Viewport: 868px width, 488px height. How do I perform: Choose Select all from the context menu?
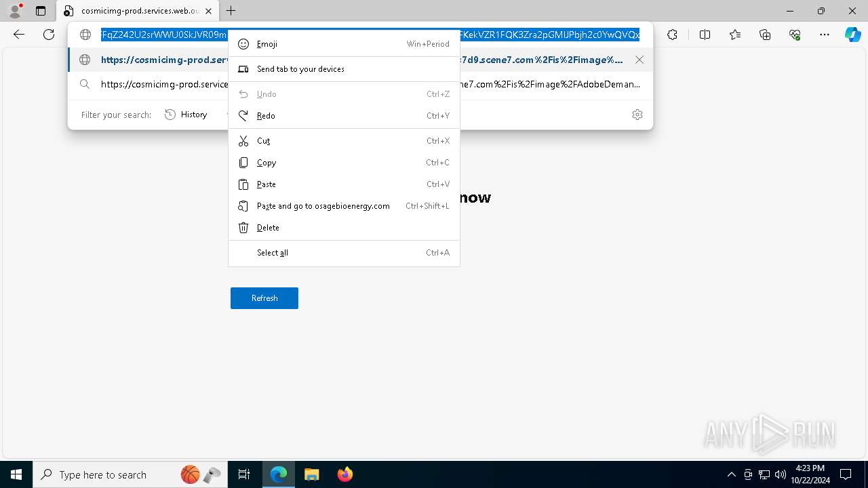pos(344,253)
